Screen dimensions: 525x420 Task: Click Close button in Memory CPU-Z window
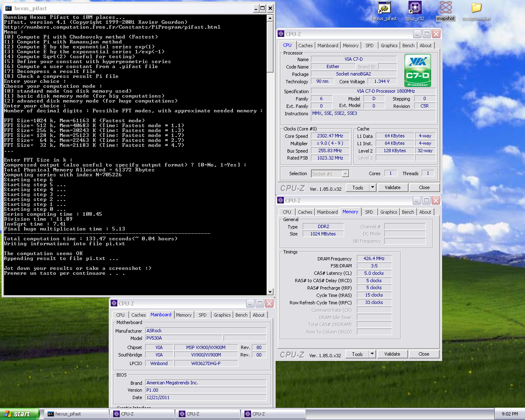424,354
